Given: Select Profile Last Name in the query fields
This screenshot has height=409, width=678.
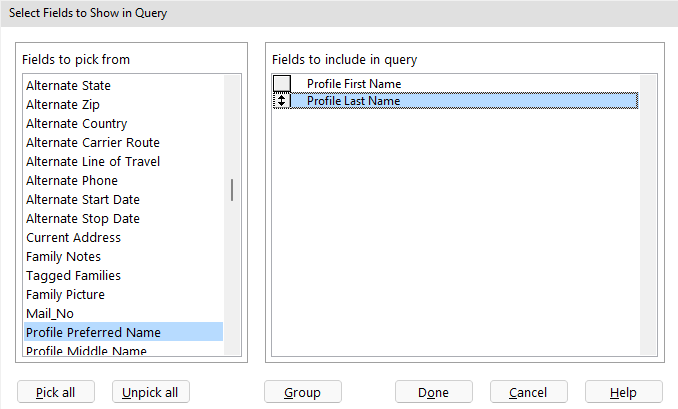Looking at the screenshot, I should pos(353,101).
